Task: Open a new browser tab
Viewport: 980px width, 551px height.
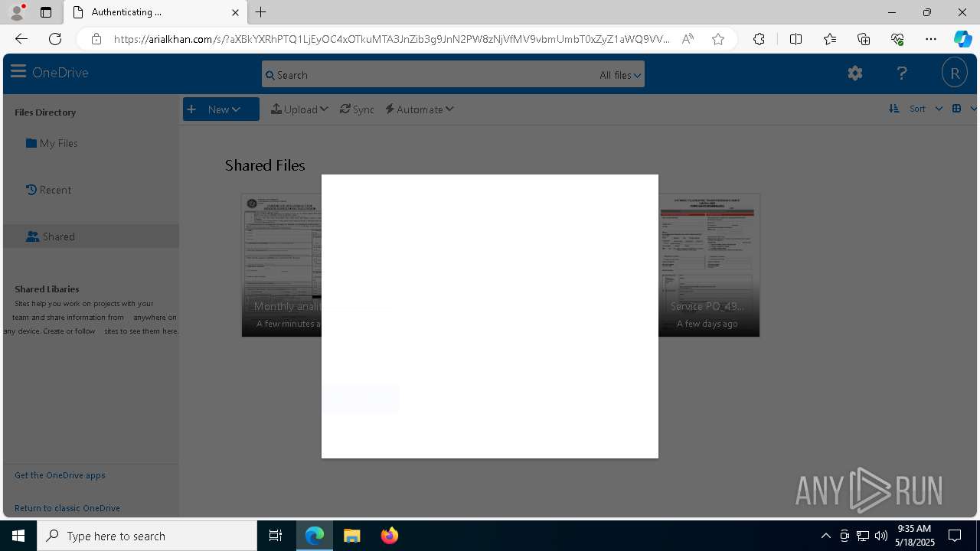Action: pyautogui.click(x=261, y=12)
